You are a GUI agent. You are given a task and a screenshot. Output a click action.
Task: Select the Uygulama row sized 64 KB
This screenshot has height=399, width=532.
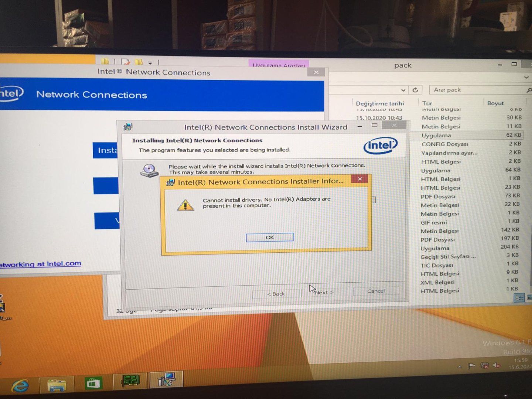pos(467,170)
